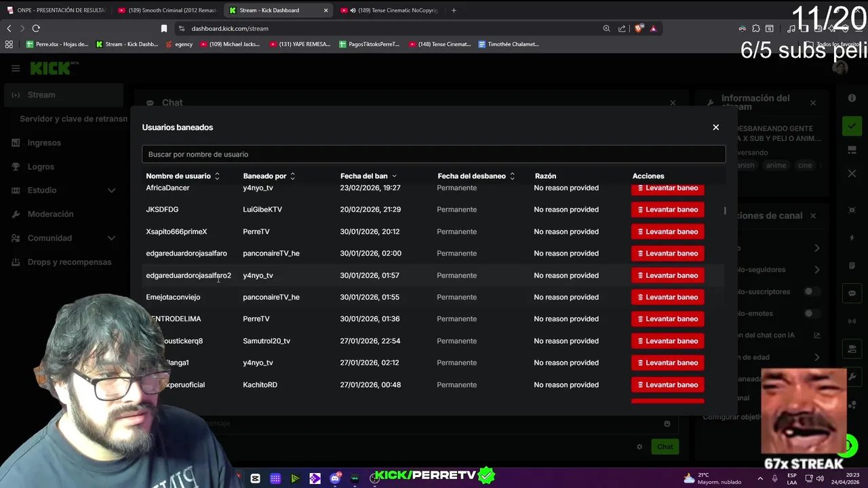The image size is (868, 488).
Task: Expand the solo-seguidores chevron
Action: (x=817, y=270)
